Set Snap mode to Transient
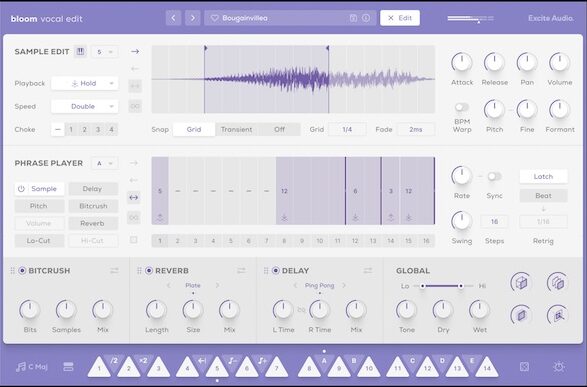The height and width of the screenshot is (387, 587). point(236,129)
